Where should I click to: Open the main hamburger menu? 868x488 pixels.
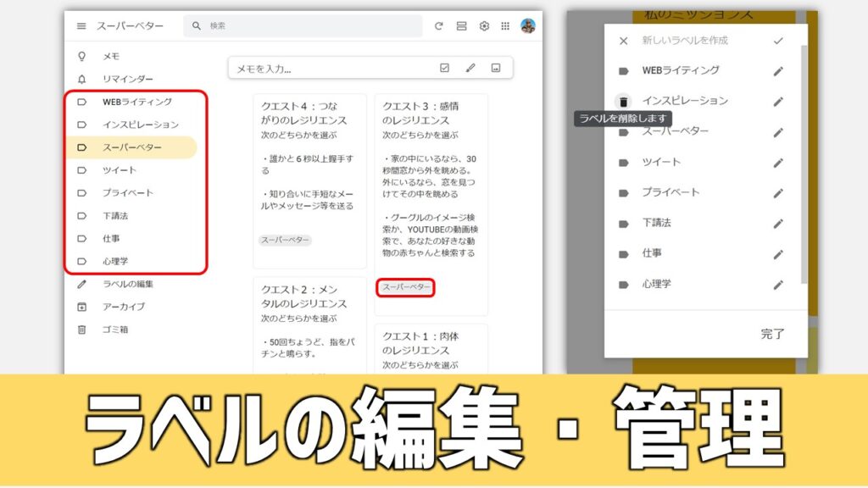pos(81,26)
